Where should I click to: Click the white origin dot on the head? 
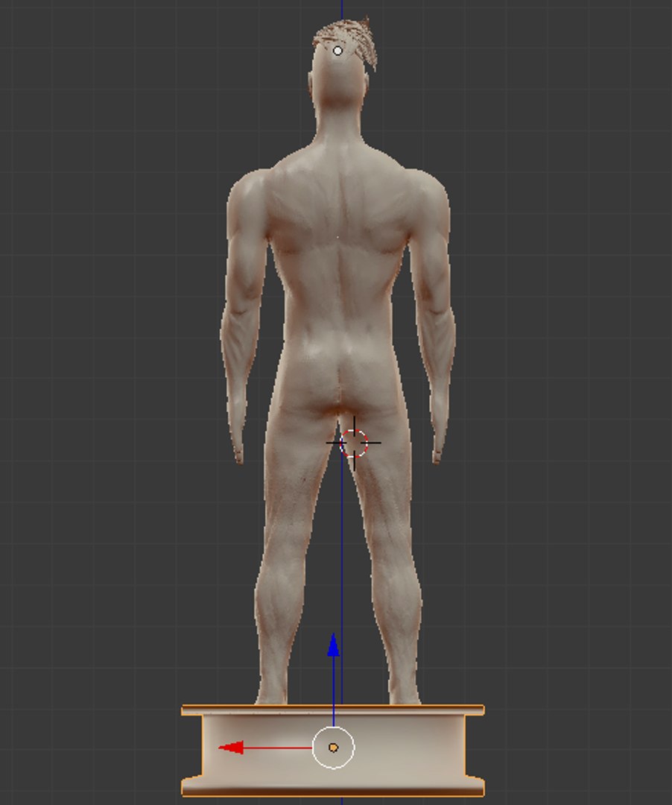(x=337, y=51)
